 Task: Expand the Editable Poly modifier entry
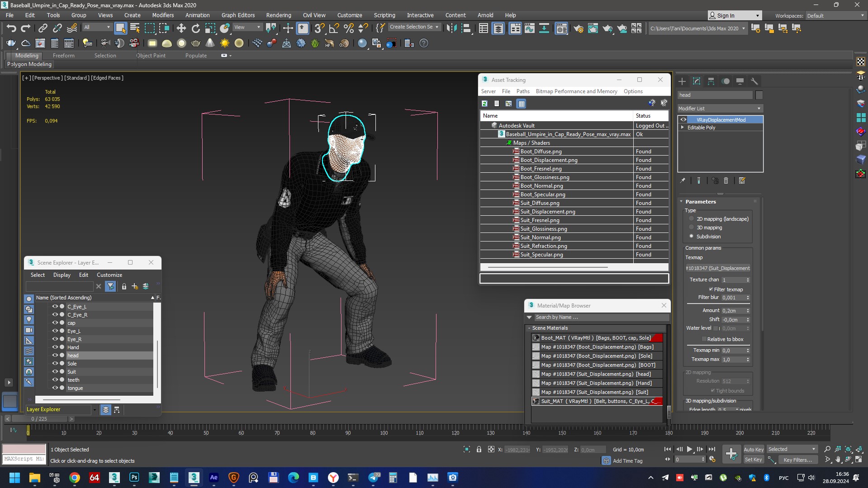pyautogui.click(x=683, y=128)
